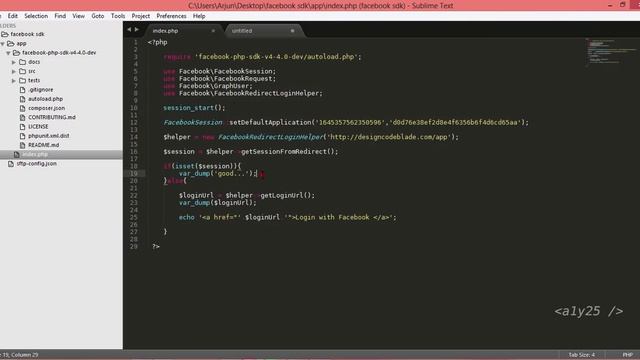The image size is (640, 360).
Task: Open sftp-config.json in the sidebar
Action: [x=37, y=164]
